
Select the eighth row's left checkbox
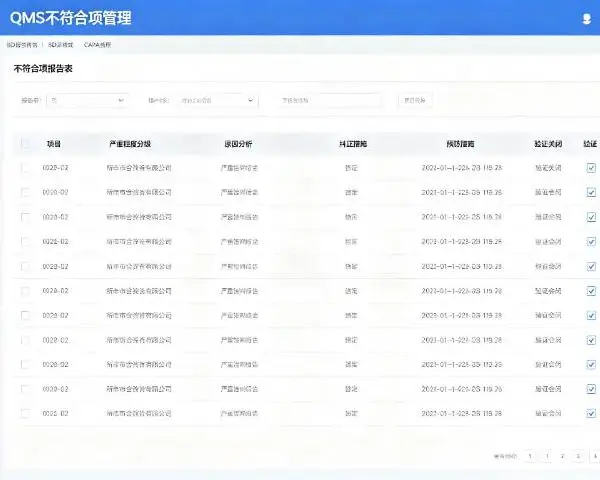pyautogui.click(x=25, y=340)
